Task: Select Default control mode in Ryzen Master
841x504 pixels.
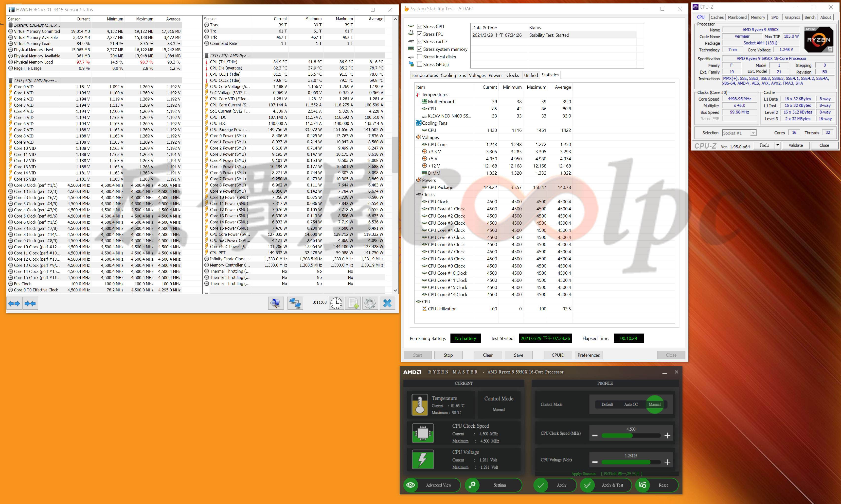Action: (x=607, y=404)
